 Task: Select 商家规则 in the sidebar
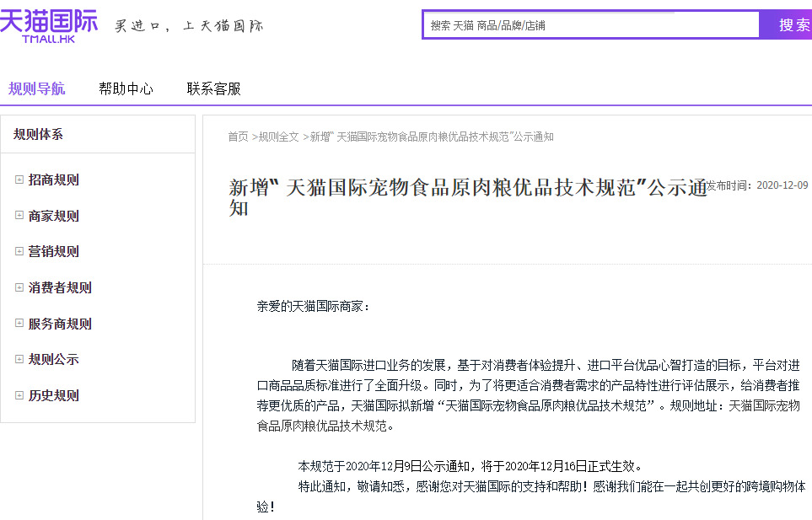(x=53, y=216)
